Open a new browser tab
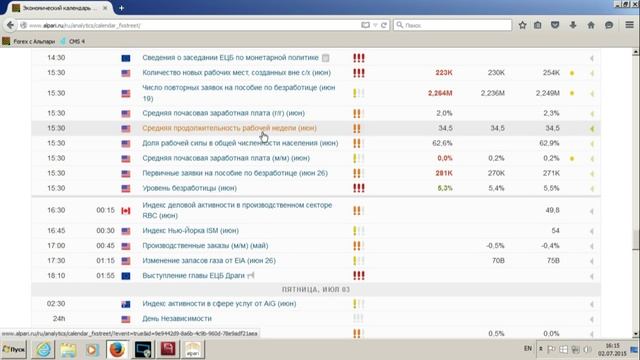 121,8
